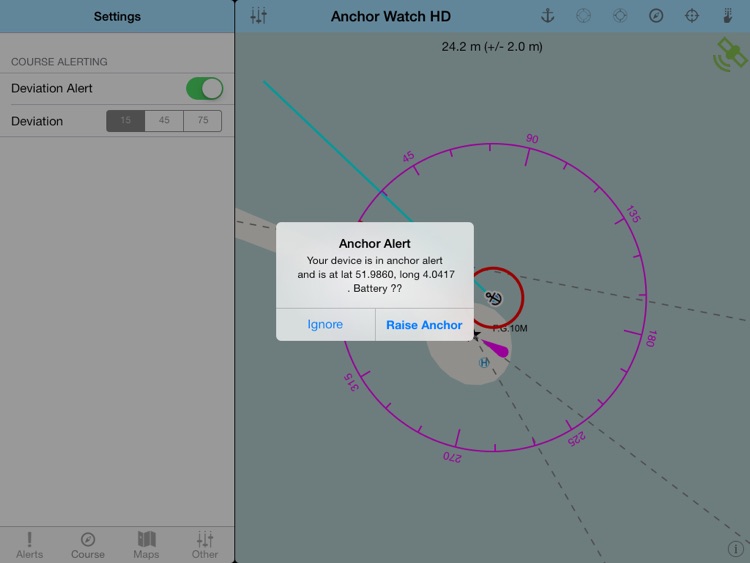Click the Deviation Alert label
This screenshot has height=563, width=750.
pos(52,88)
